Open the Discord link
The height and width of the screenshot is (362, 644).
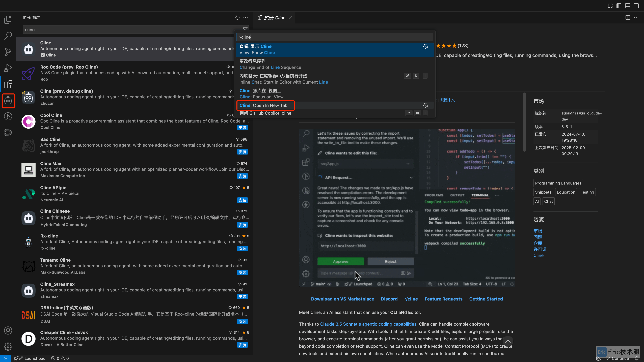point(389,299)
